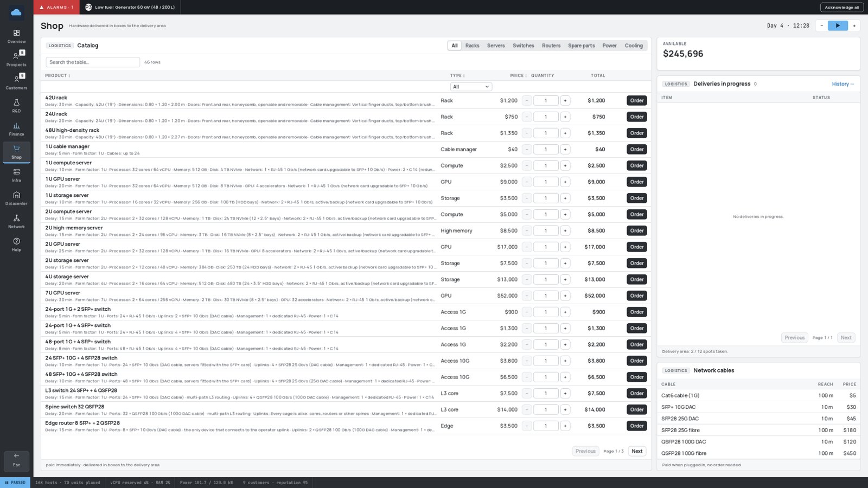868x488 pixels.
Task: Click Acknowledge all button
Action: pyautogui.click(x=841, y=8)
